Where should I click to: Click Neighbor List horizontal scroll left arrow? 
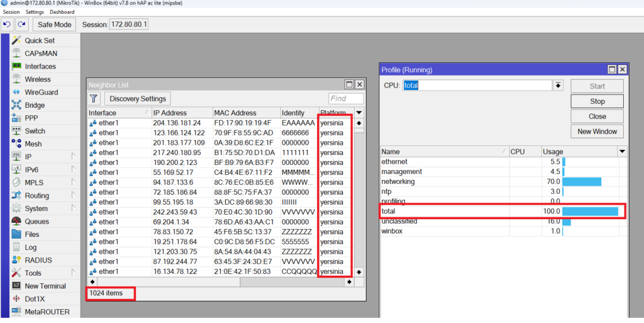(x=92, y=282)
